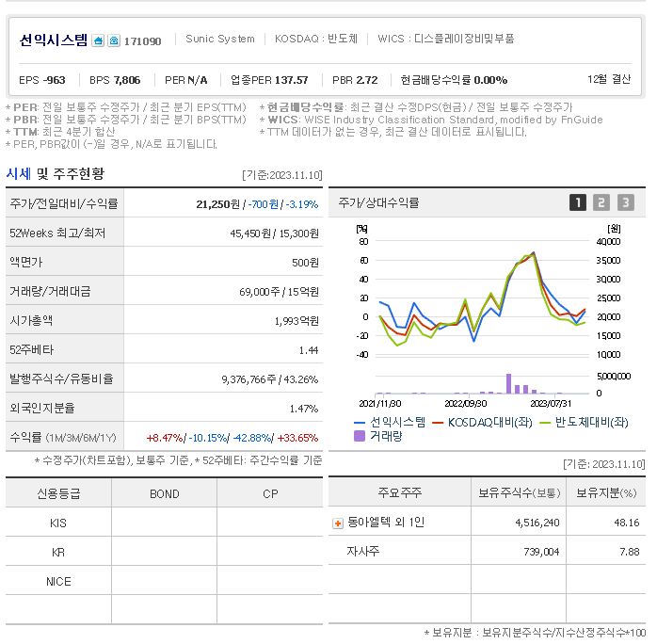Expand 동아엘텍 외 1인 shareholder row

coord(338,523)
